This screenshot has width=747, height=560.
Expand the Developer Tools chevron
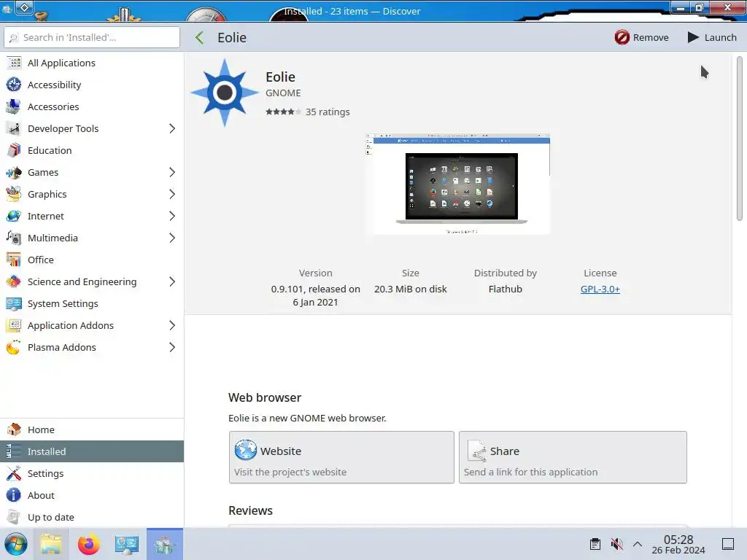pos(172,128)
